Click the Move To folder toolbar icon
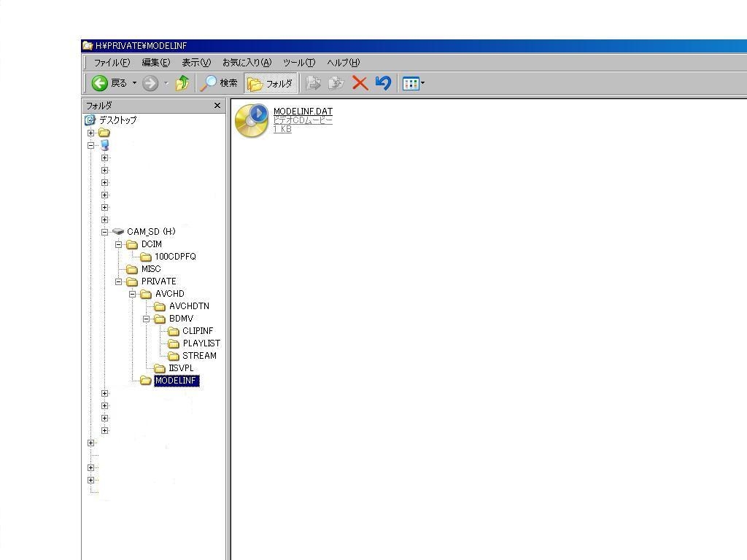747x560 pixels. (x=313, y=83)
